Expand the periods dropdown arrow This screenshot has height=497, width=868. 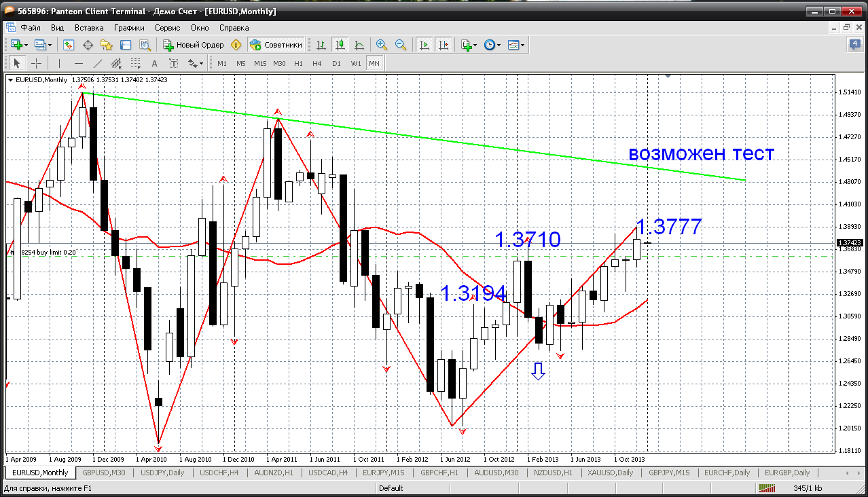[x=499, y=45]
